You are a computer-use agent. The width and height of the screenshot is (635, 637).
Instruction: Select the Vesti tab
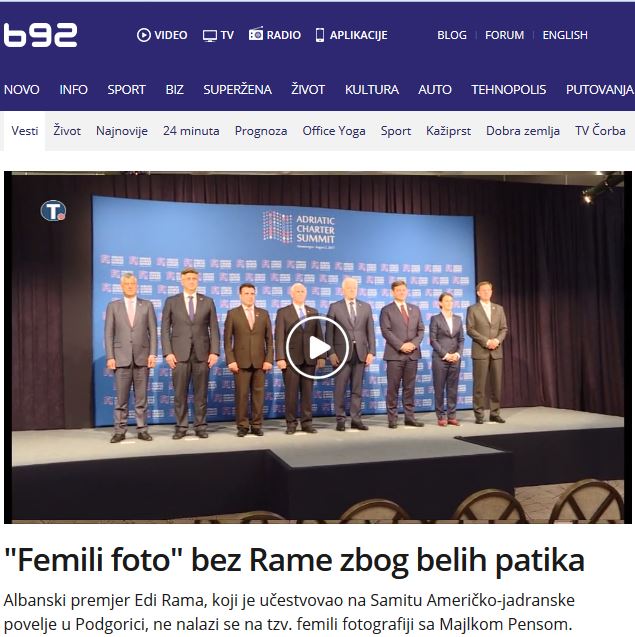[x=24, y=131]
